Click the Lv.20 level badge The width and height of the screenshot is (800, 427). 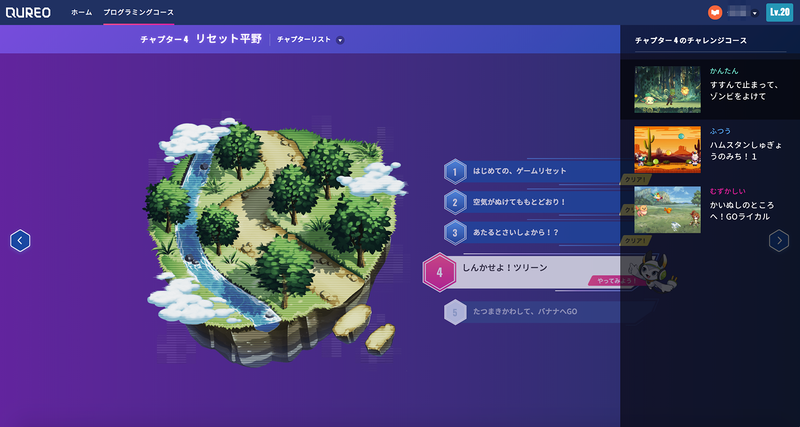[x=779, y=13]
